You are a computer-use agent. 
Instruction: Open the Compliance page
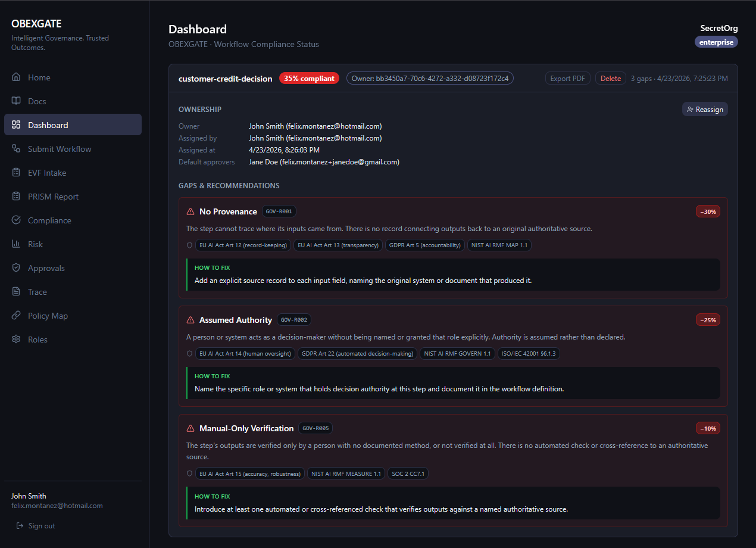tap(73, 220)
